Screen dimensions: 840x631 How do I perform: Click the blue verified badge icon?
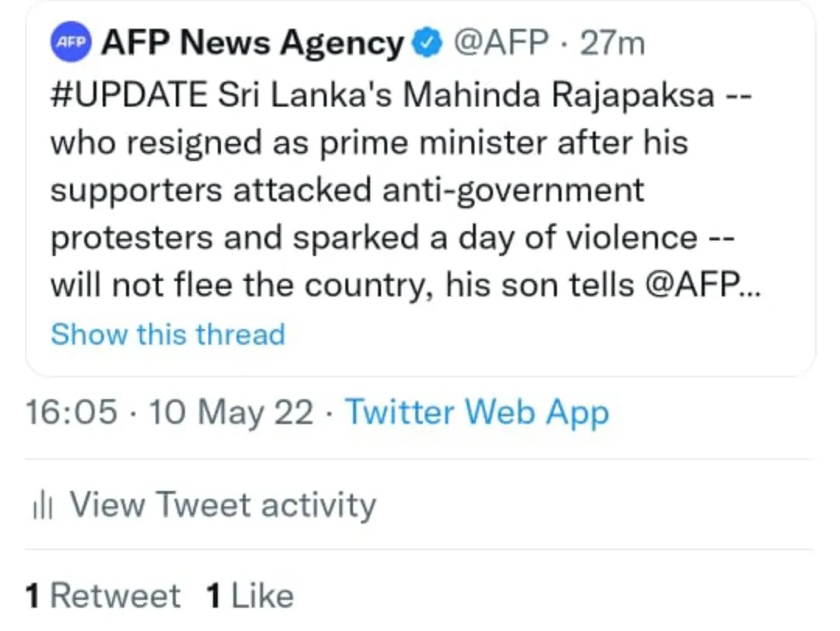[x=427, y=44]
